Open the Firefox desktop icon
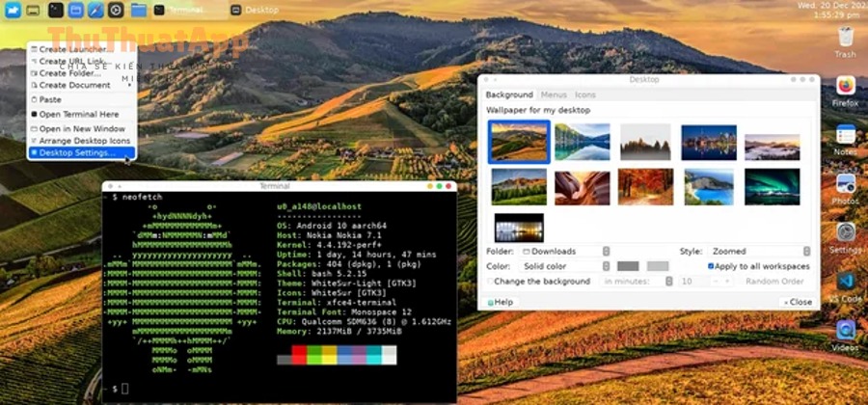 (845, 91)
